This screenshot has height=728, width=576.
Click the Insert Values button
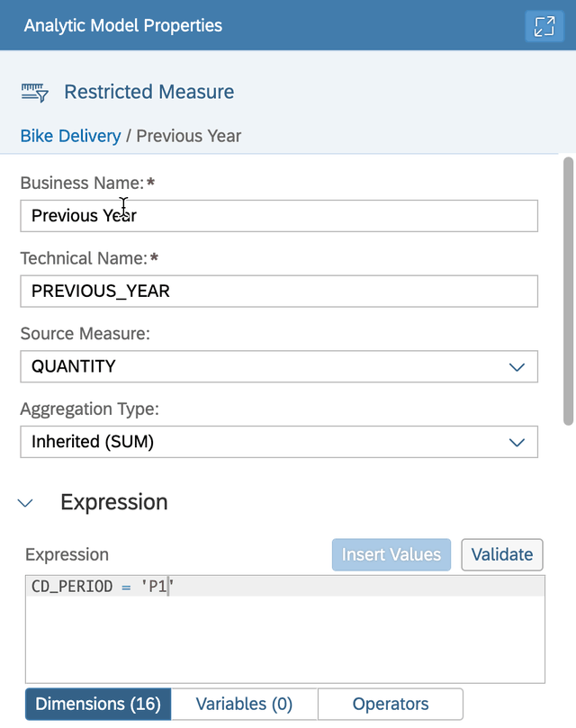[x=391, y=554]
